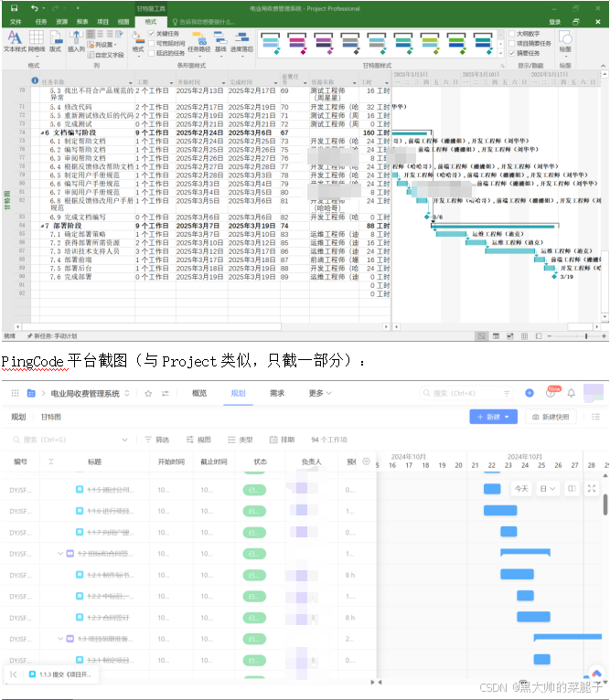This screenshot has height=700, width=610.
Task: Open the 完成时间 column filter dropdown
Action: [275, 83]
